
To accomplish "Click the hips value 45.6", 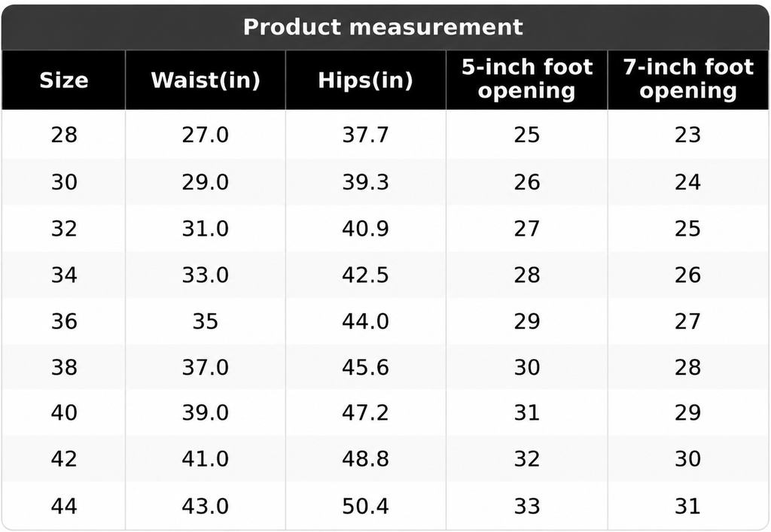I will tap(365, 367).
